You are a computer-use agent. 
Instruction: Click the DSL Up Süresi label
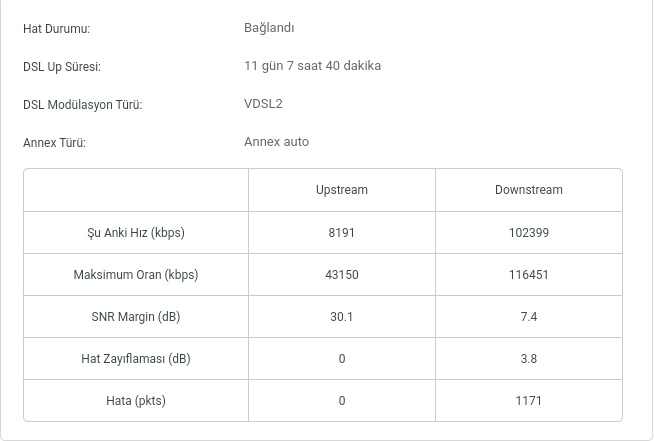(x=62, y=67)
